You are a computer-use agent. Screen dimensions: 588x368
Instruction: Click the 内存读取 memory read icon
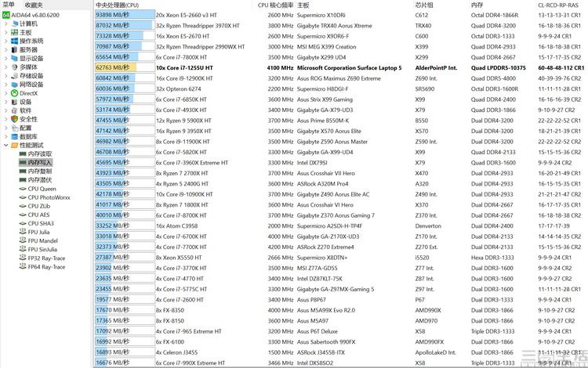[x=23, y=154]
